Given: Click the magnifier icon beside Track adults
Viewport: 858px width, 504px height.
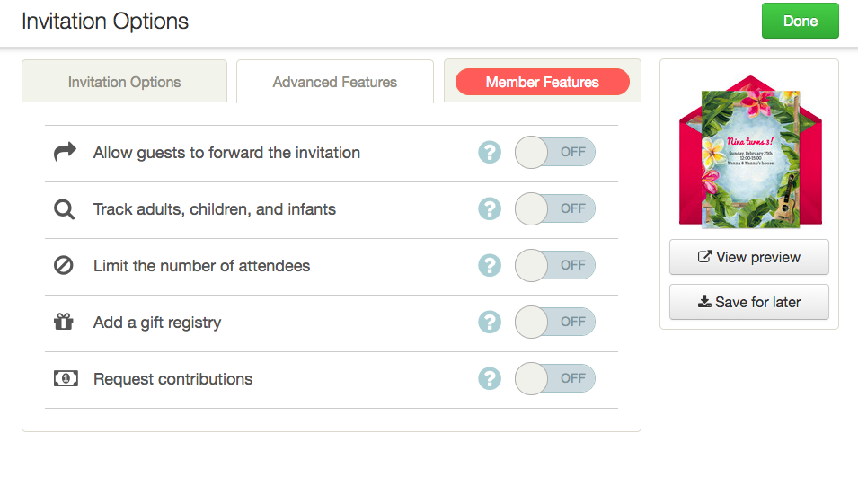Looking at the screenshot, I should 64,209.
